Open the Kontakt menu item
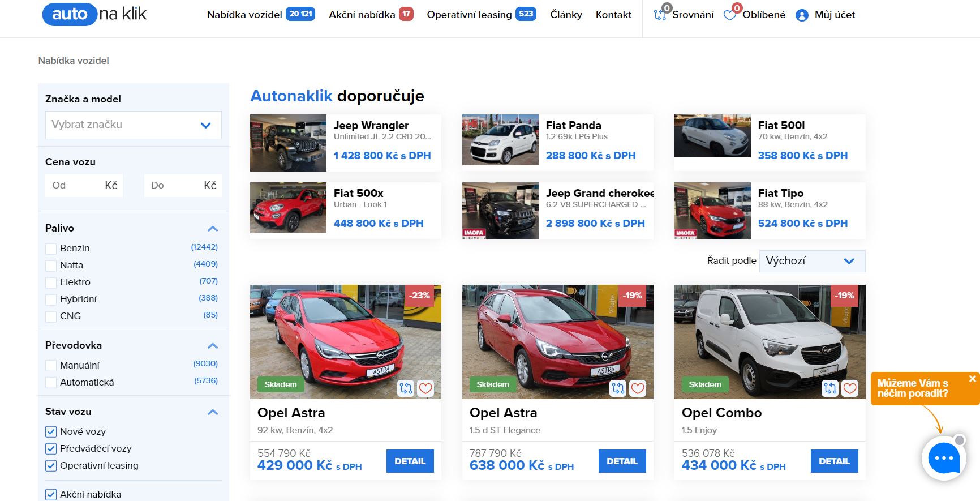 pos(613,15)
